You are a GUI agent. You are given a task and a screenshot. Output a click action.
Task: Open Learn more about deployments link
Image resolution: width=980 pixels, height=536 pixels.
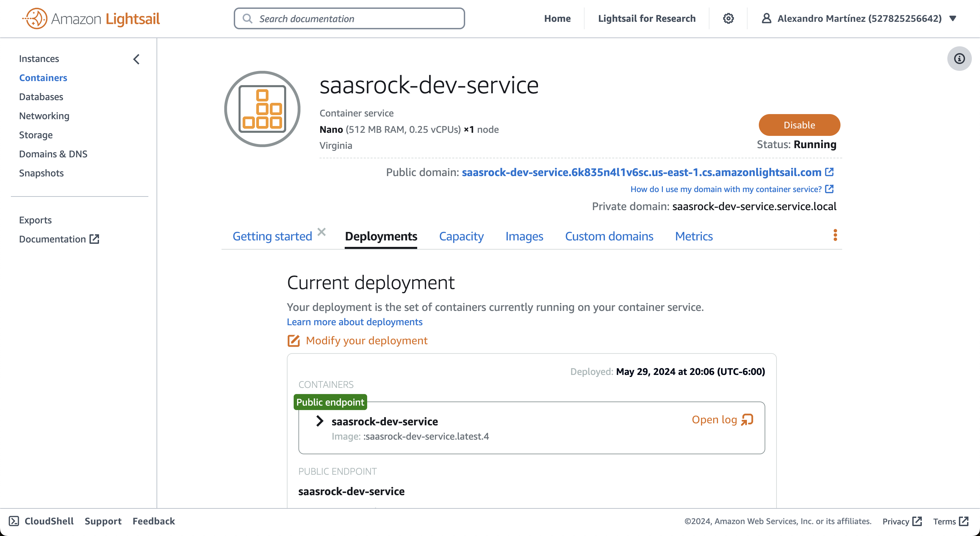(x=354, y=322)
